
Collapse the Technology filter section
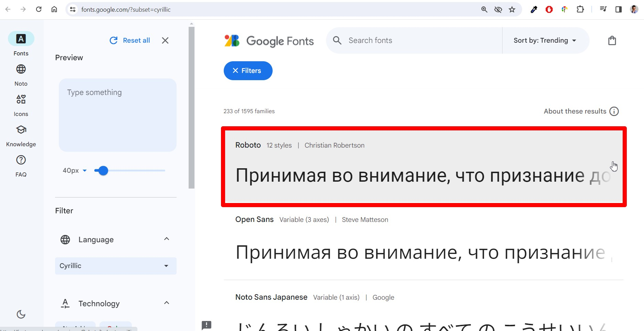[x=167, y=303]
